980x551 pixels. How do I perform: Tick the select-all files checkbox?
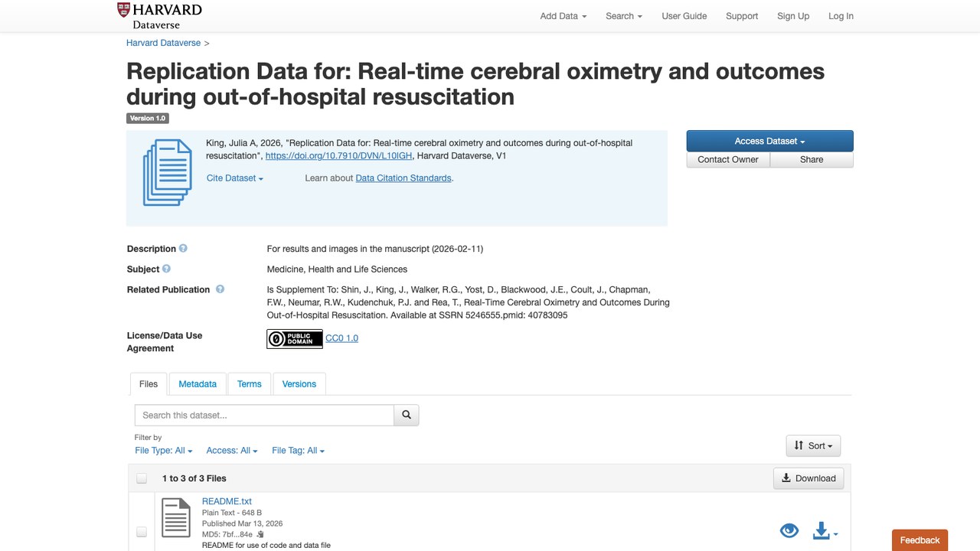pos(142,478)
